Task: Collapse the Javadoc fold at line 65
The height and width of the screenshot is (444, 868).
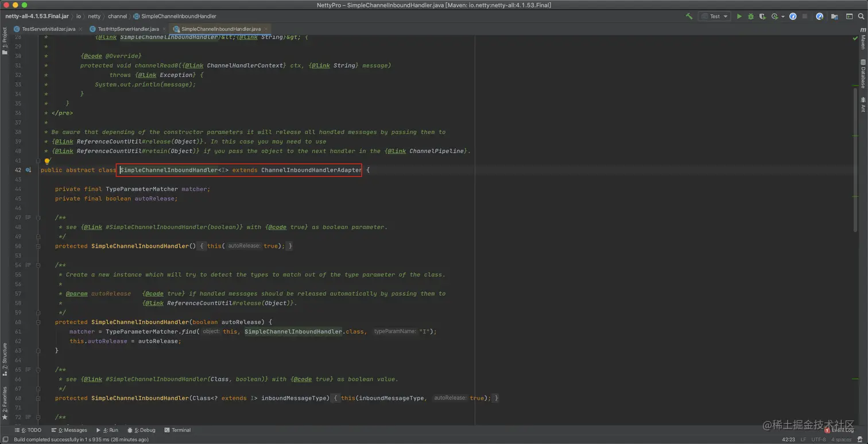Action: tap(38, 370)
